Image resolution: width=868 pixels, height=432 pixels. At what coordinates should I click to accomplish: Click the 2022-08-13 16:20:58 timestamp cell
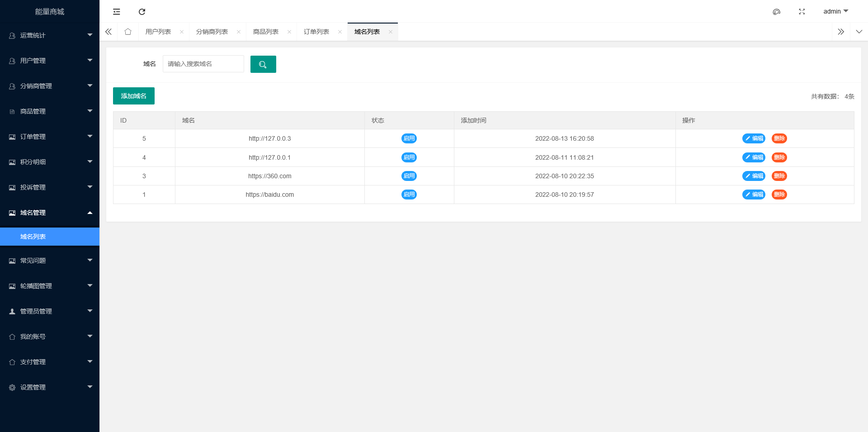point(565,138)
